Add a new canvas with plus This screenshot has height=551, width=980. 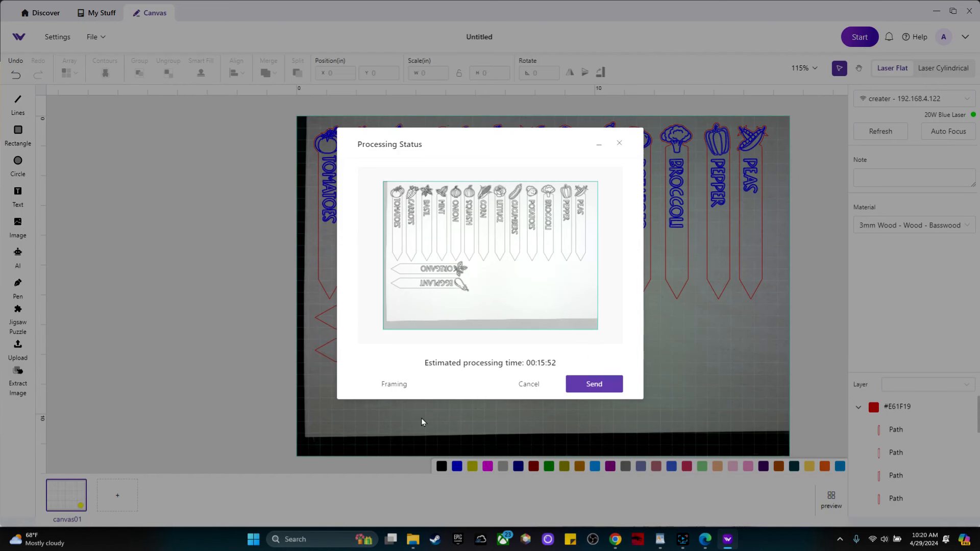[x=117, y=495]
